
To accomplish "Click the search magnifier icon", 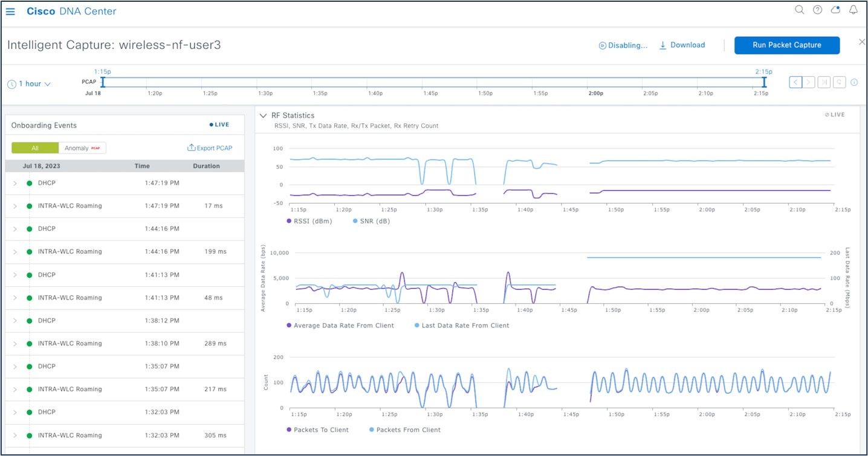I will tap(799, 10).
